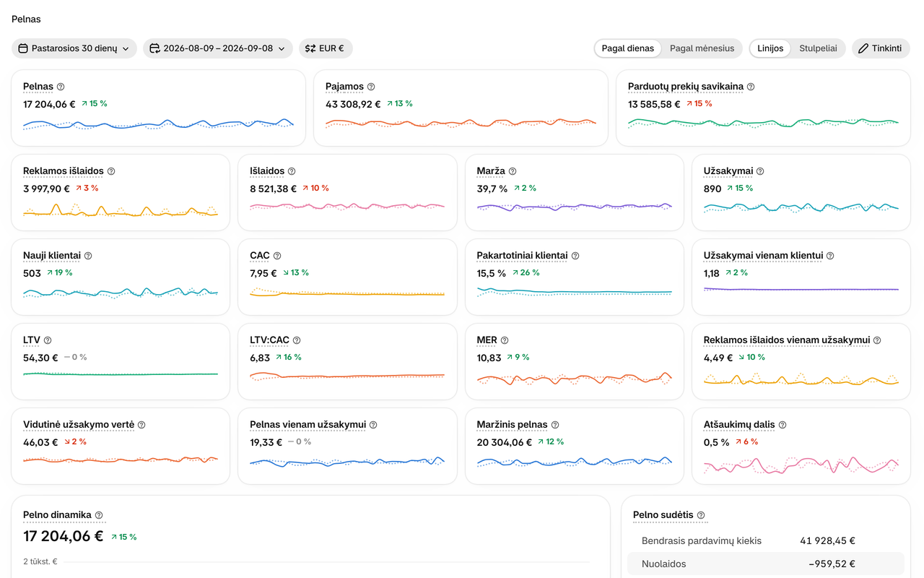
Task: Click the Bendrasis pardavimų kiekis row
Action: (766, 540)
